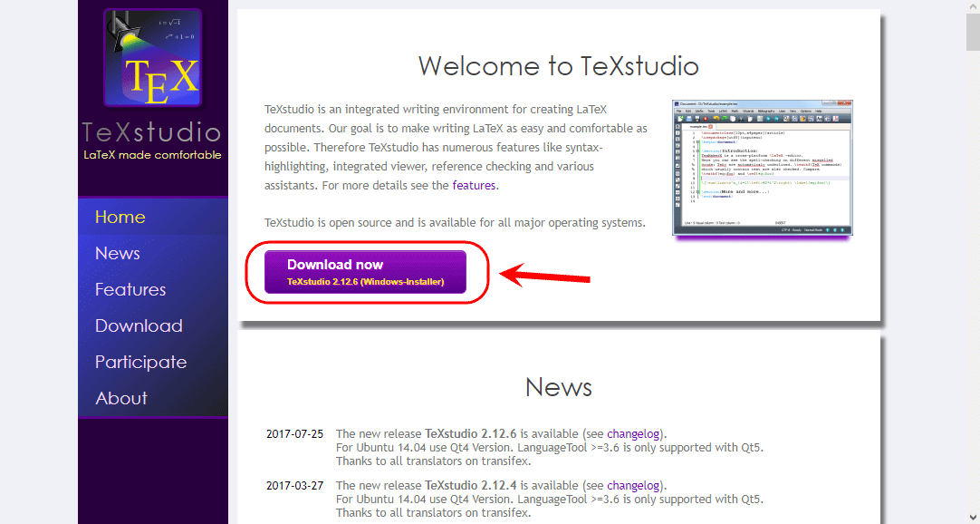Click the scrollbar up arrow
This screenshot has width=980, height=524.
pyautogui.click(x=973, y=5)
